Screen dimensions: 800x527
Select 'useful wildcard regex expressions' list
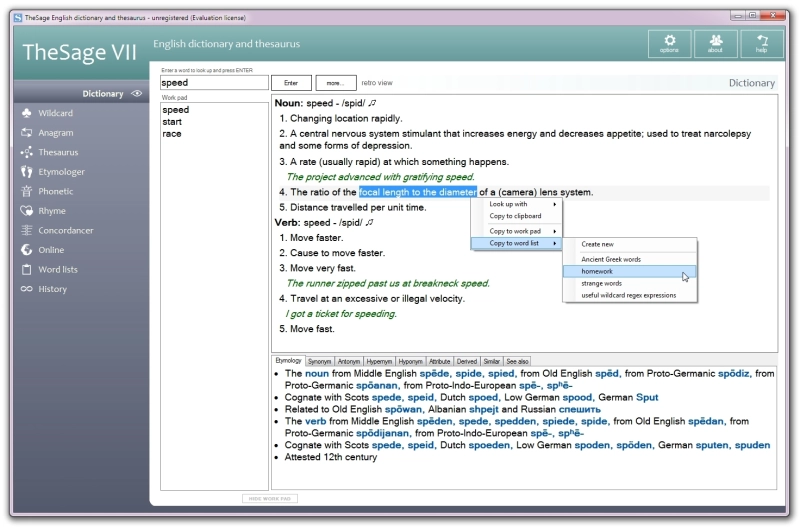pyautogui.click(x=630, y=295)
